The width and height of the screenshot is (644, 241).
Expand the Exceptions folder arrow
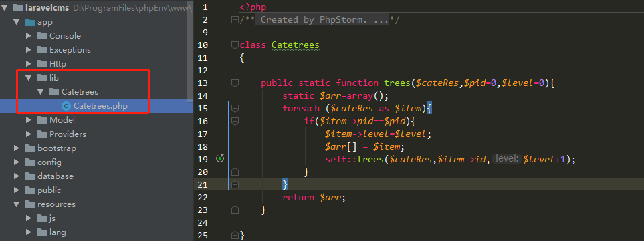click(28, 50)
